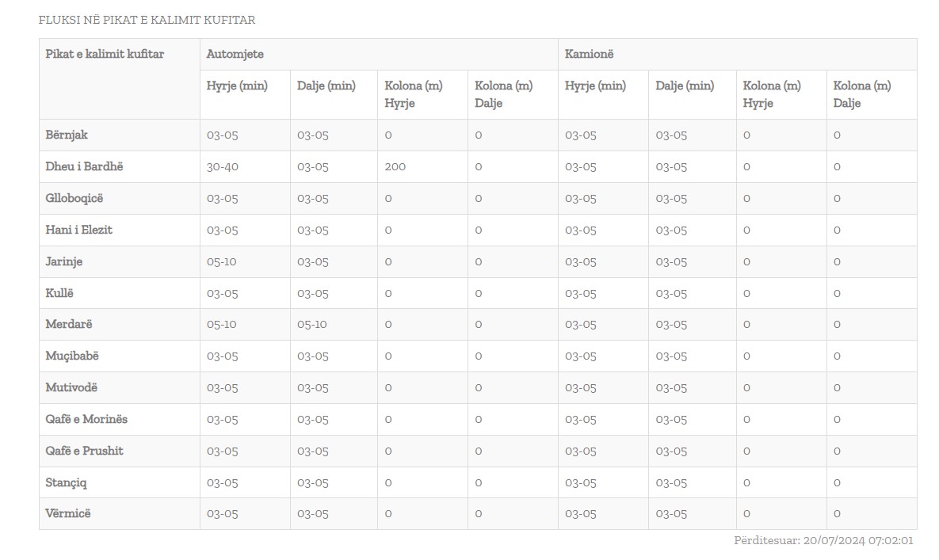The image size is (939, 560).
Task: Click the "Automjete" group header
Action: coord(235,54)
